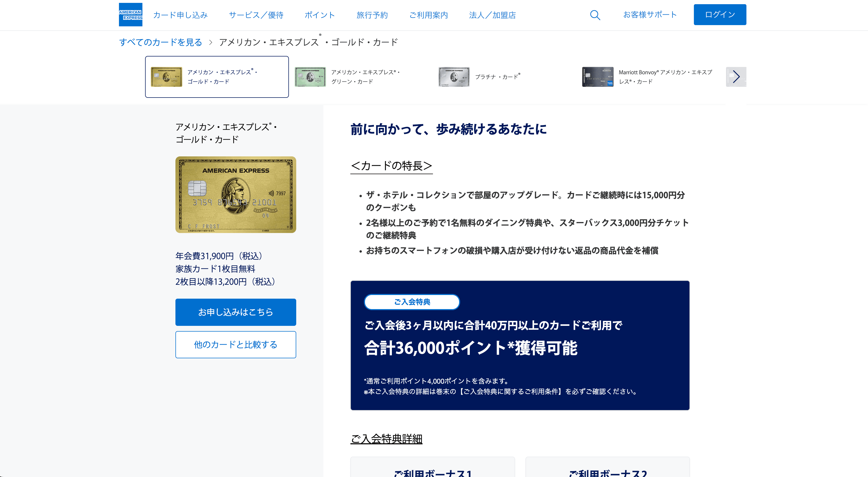Click the 通常ご利用ポイント4,000ポイント footnote
Image resolution: width=868 pixels, height=477 pixels.
436,381
